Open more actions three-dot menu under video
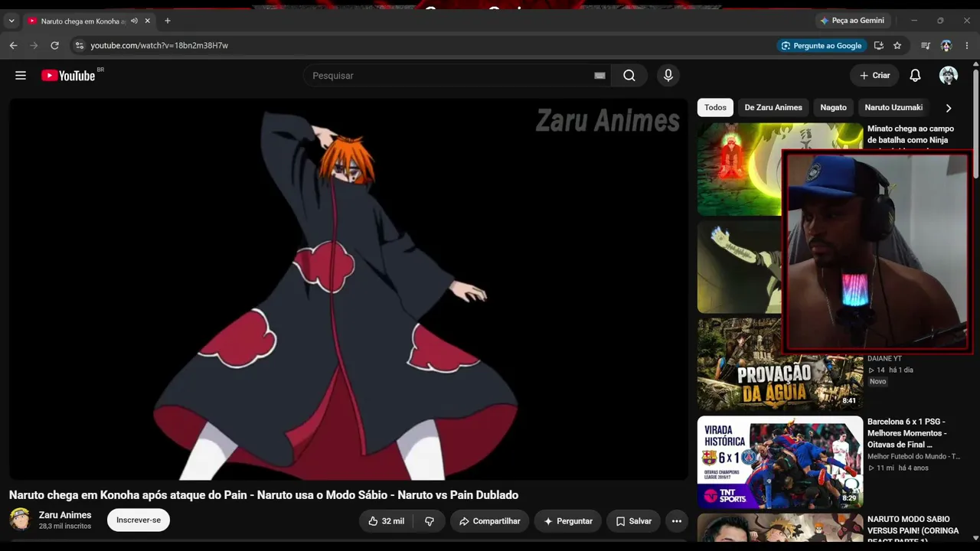 pos(677,521)
